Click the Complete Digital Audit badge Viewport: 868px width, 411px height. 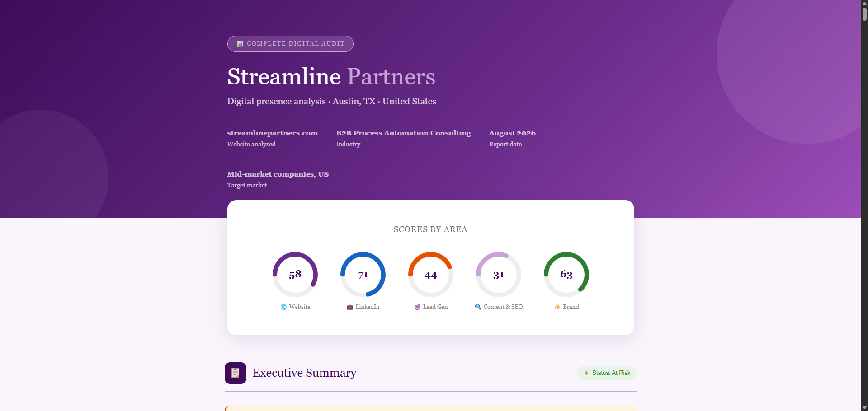(290, 44)
